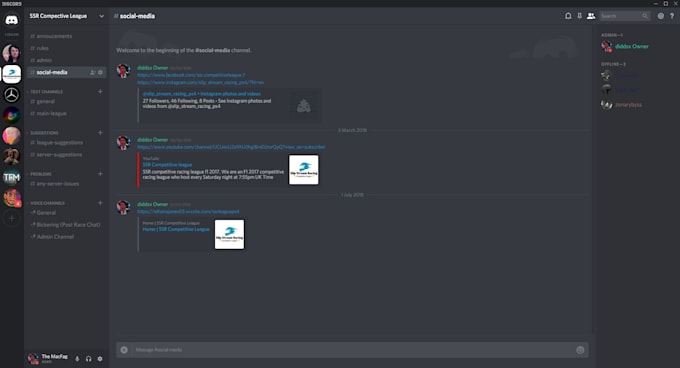
Task: Select the Slip Stream Racing server icon
Action: [x=12, y=74]
